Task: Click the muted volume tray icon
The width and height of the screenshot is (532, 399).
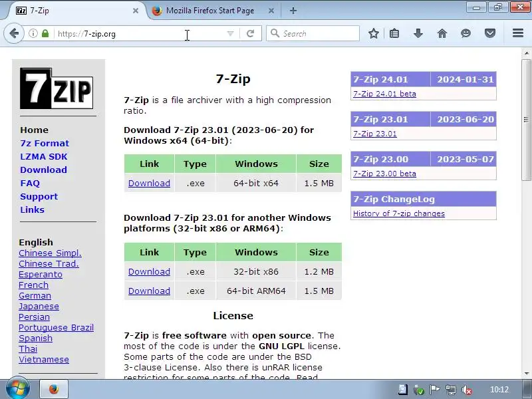Action: tap(467, 390)
